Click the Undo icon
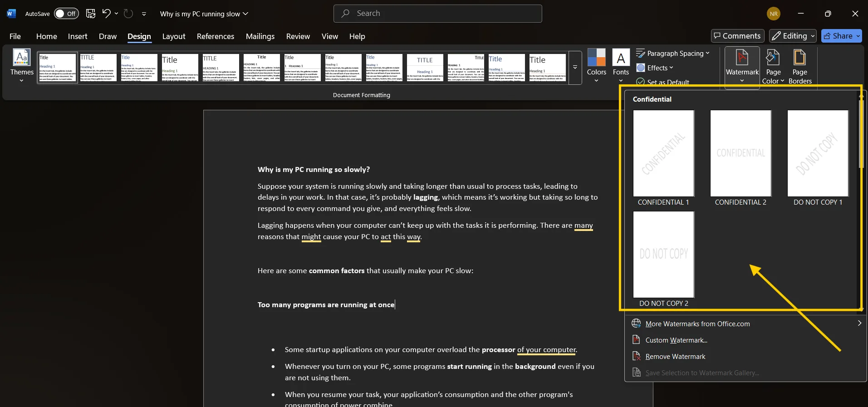868x407 pixels. (x=106, y=14)
